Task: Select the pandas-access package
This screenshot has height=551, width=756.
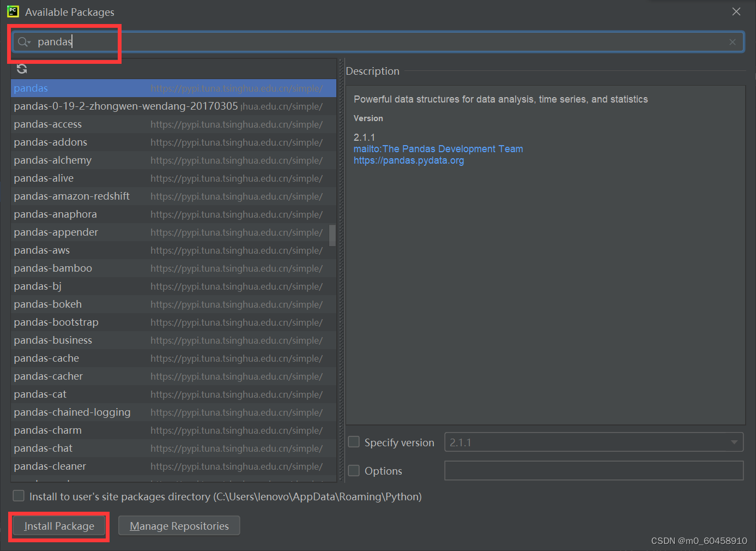Action: click(x=173, y=124)
